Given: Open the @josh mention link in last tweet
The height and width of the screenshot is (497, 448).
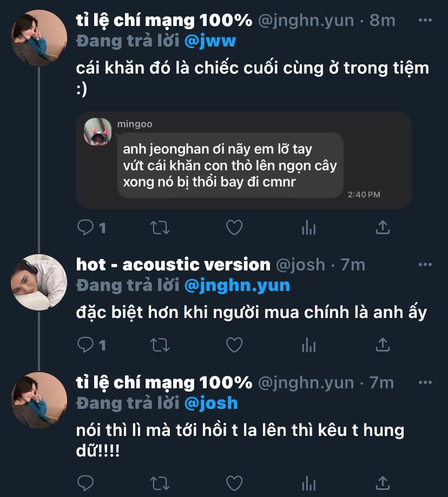Looking at the screenshot, I should tap(211, 403).
